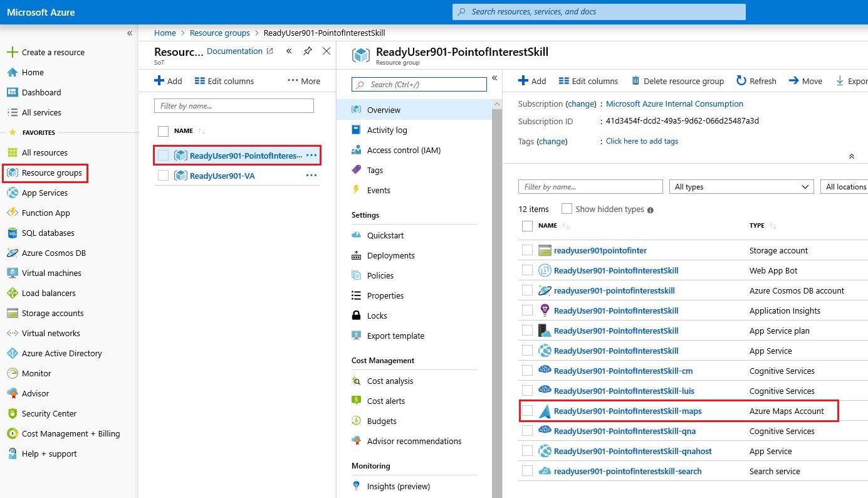Pin the Resource groups blade
The image size is (868, 498).
click(308, 51)
